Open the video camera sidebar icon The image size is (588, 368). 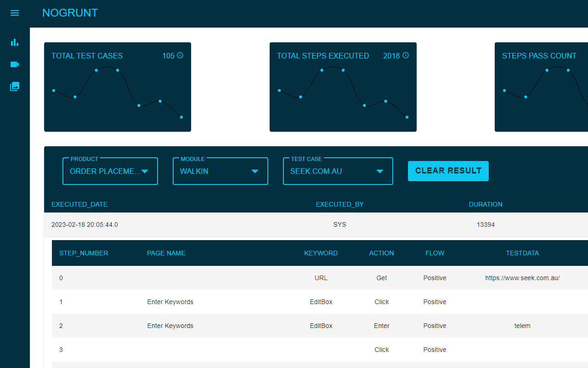[15, 64]
